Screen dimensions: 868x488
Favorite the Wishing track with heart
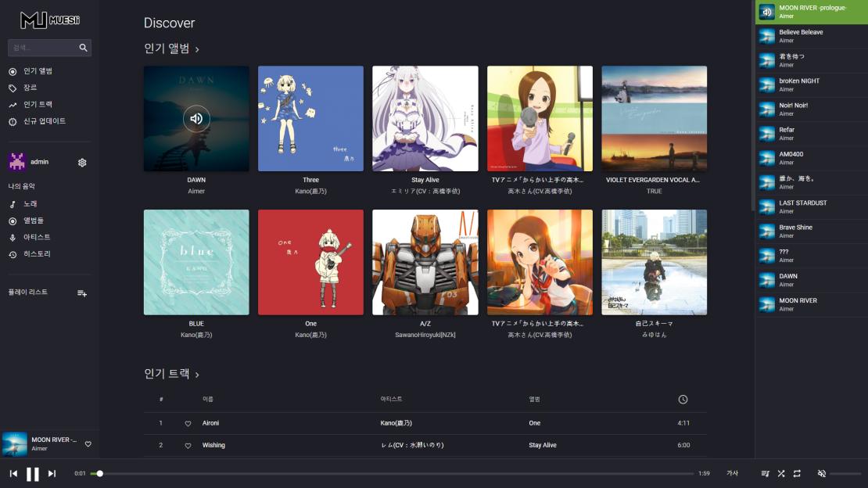188,446
